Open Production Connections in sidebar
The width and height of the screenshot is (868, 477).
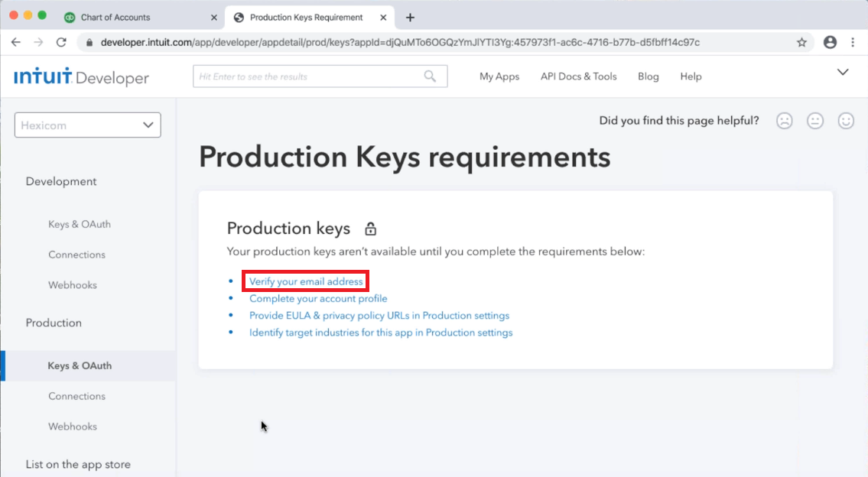click(76, 396)
